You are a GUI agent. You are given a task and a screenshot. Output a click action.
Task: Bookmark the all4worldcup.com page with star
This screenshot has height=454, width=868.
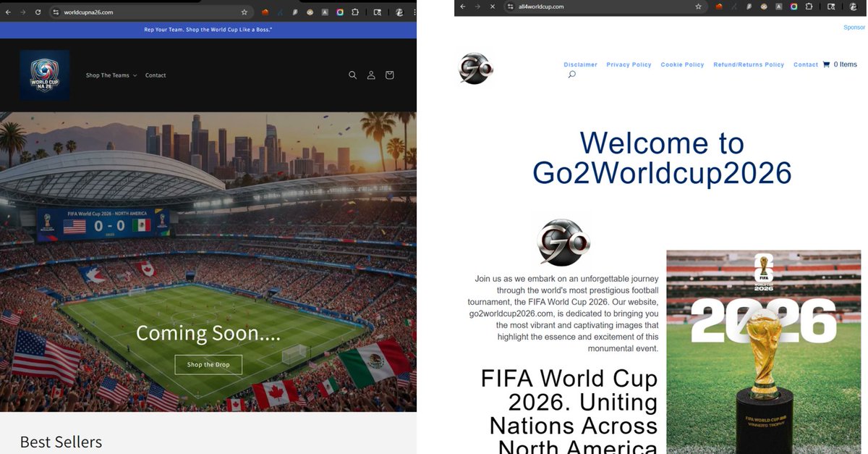point(699,7)
